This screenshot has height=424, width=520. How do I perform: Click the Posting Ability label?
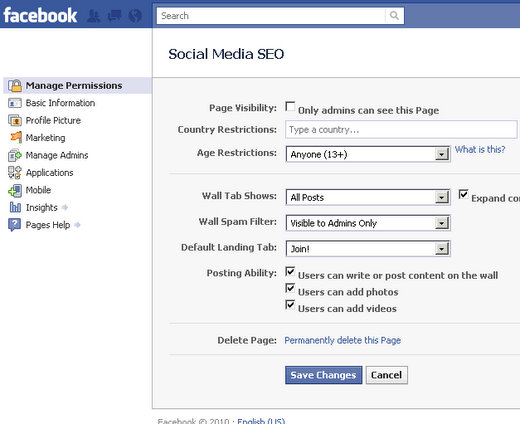point(242,273)
